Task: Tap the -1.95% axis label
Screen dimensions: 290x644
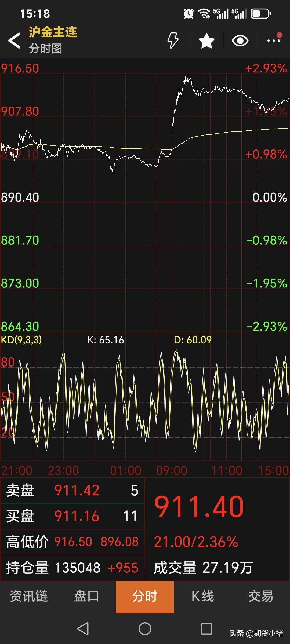Action: click(x=267, y=283)
